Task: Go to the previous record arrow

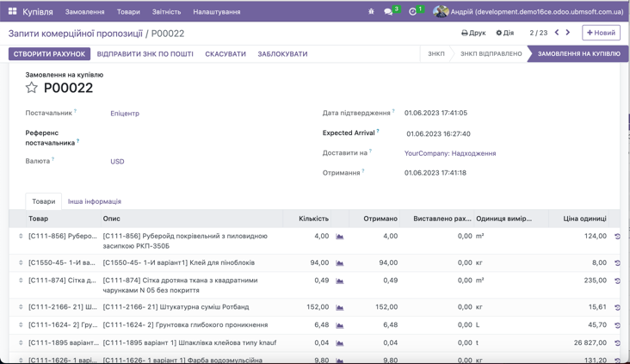Action: point(557,33)
